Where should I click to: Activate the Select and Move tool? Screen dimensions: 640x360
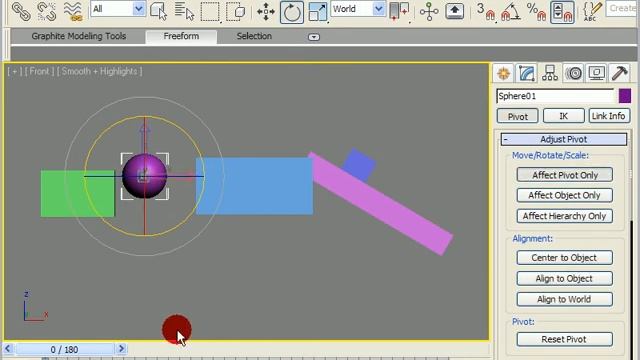266,11
